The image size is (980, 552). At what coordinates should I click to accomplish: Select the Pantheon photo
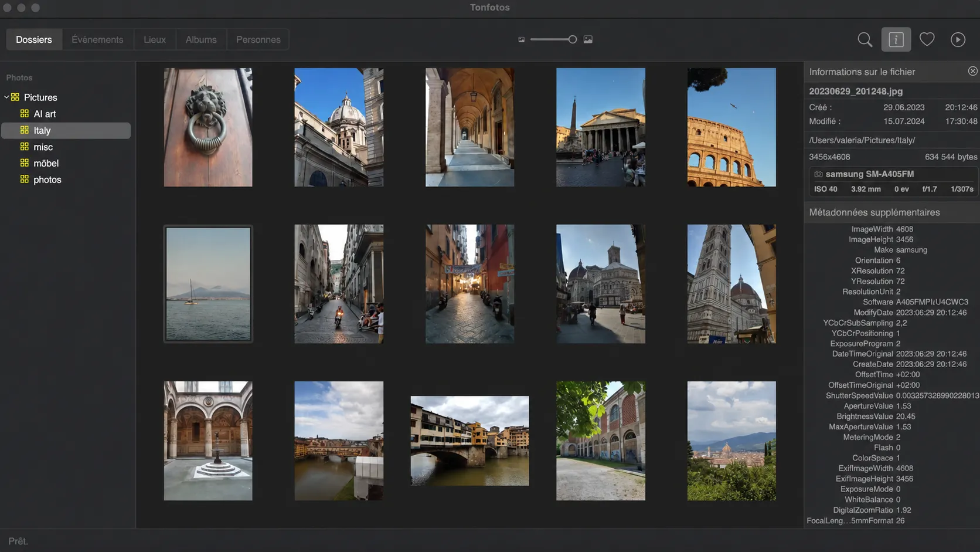(x=601, y=127)
